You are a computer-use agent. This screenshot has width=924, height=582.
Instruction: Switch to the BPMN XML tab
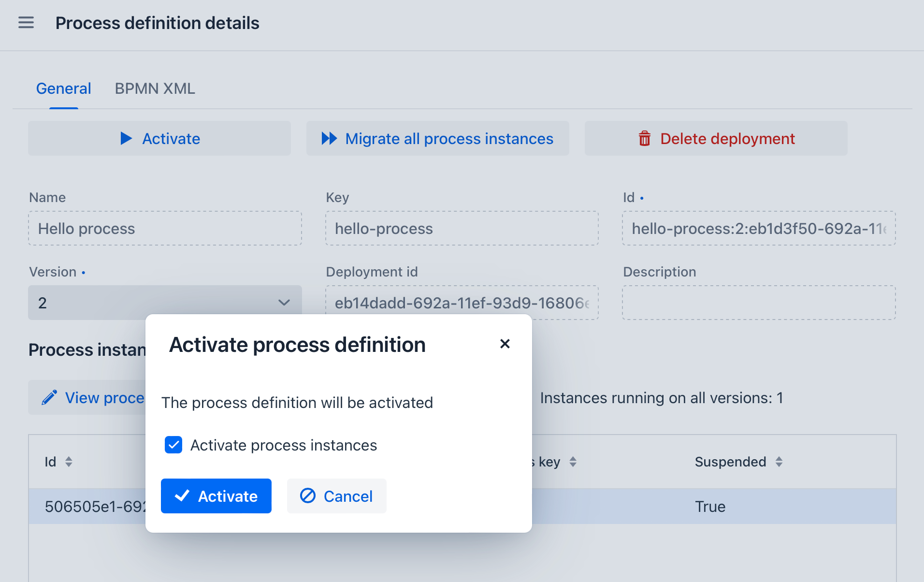[154, 88]
